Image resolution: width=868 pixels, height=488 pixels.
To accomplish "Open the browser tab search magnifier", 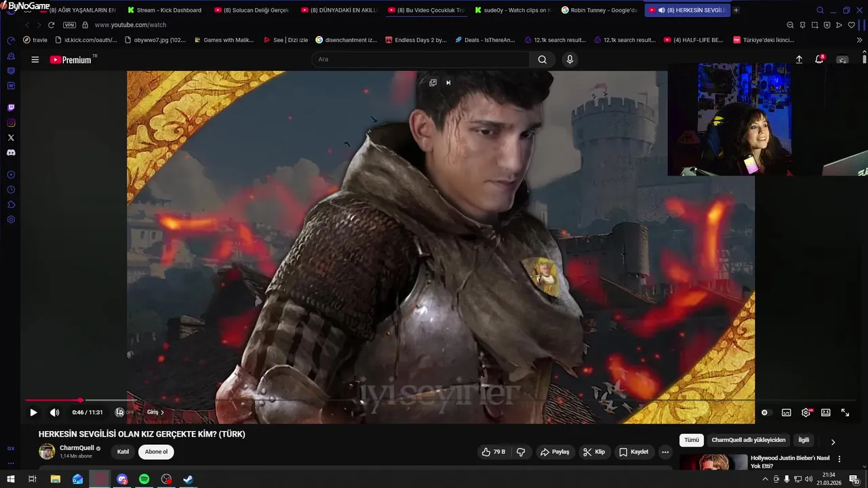I will 820,10.
